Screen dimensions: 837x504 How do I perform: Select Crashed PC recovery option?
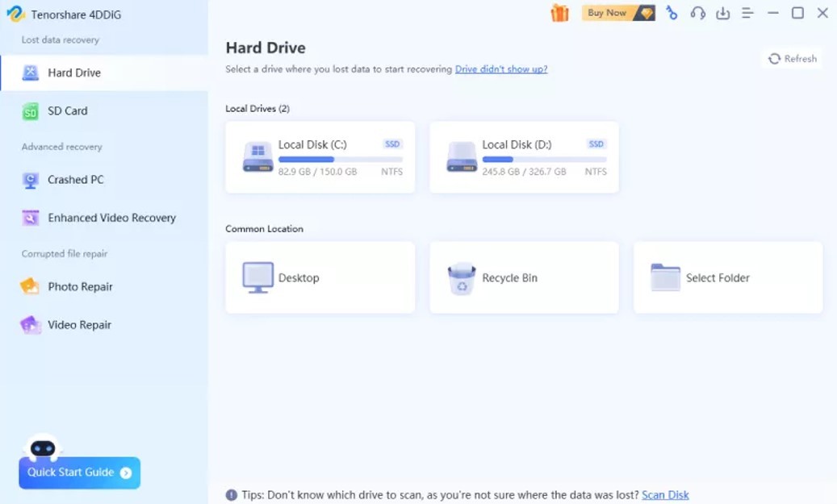tap(75, 180)
